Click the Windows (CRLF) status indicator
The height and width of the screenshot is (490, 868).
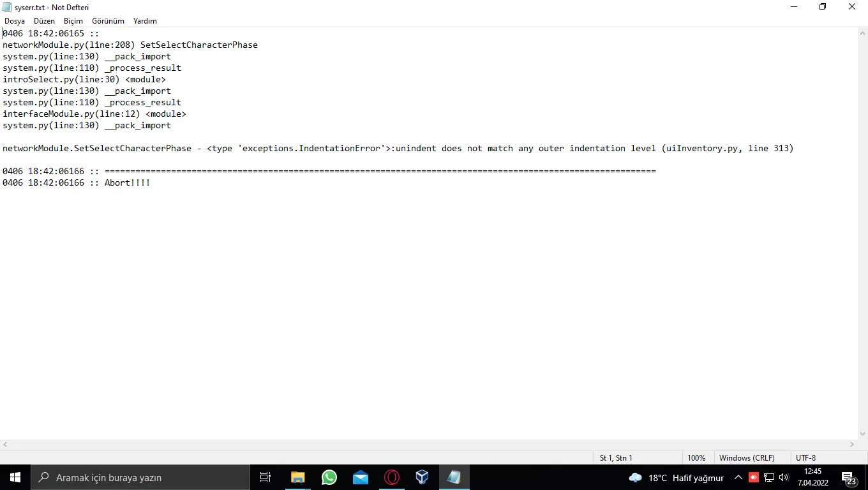coord(746,457)
